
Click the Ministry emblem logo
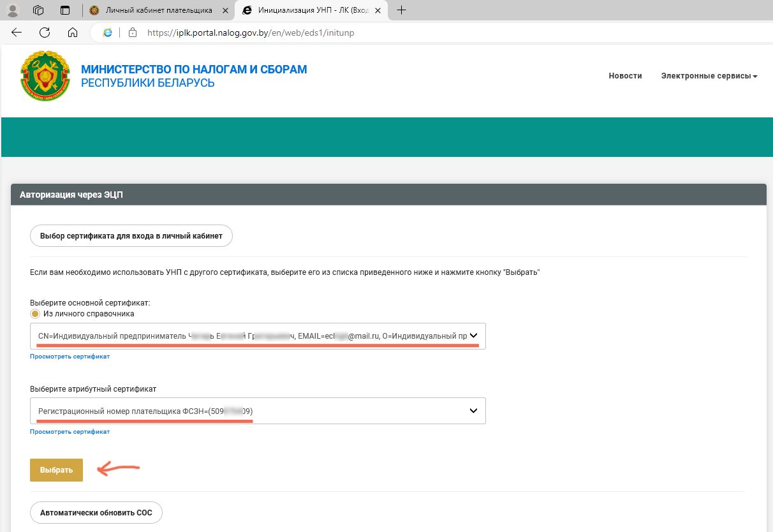(43, 76)
